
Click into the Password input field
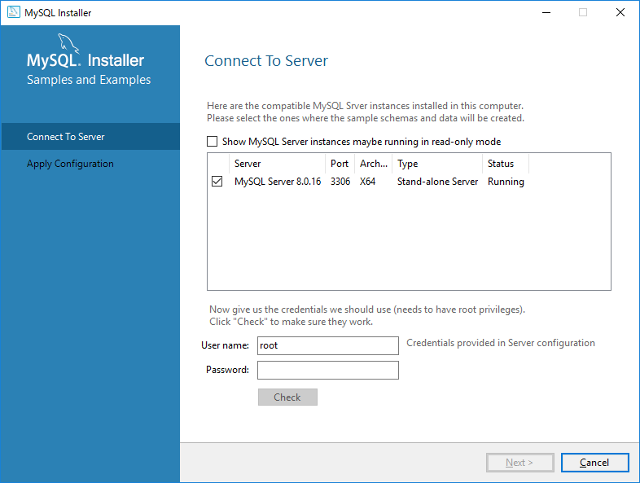coord(327,370)
